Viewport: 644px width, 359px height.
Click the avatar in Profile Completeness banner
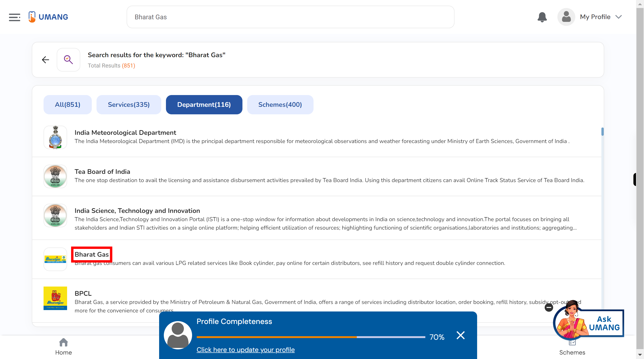tap(178, 335)
